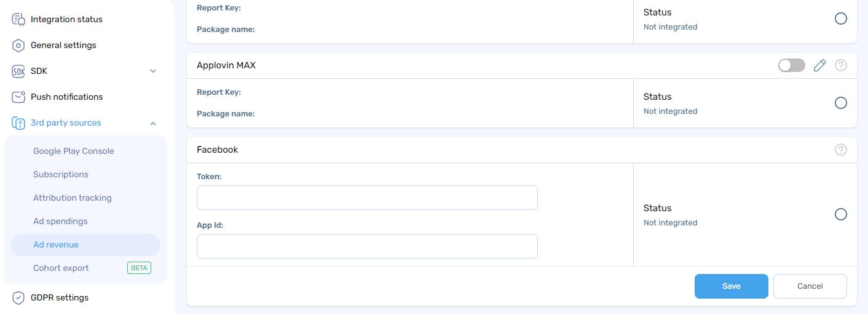Select the Facebook status radio circle

[x=841, y=214]
